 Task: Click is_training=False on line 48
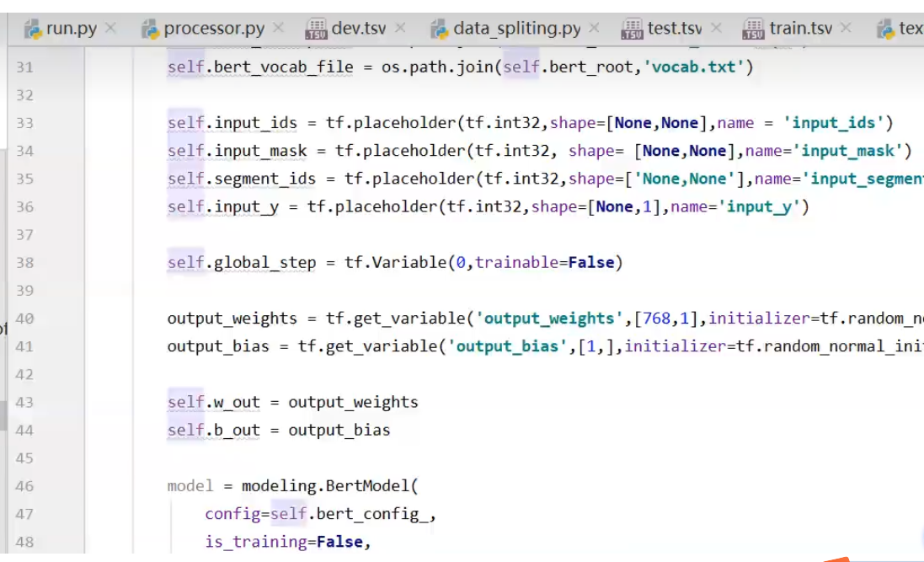tap(284, 542)
